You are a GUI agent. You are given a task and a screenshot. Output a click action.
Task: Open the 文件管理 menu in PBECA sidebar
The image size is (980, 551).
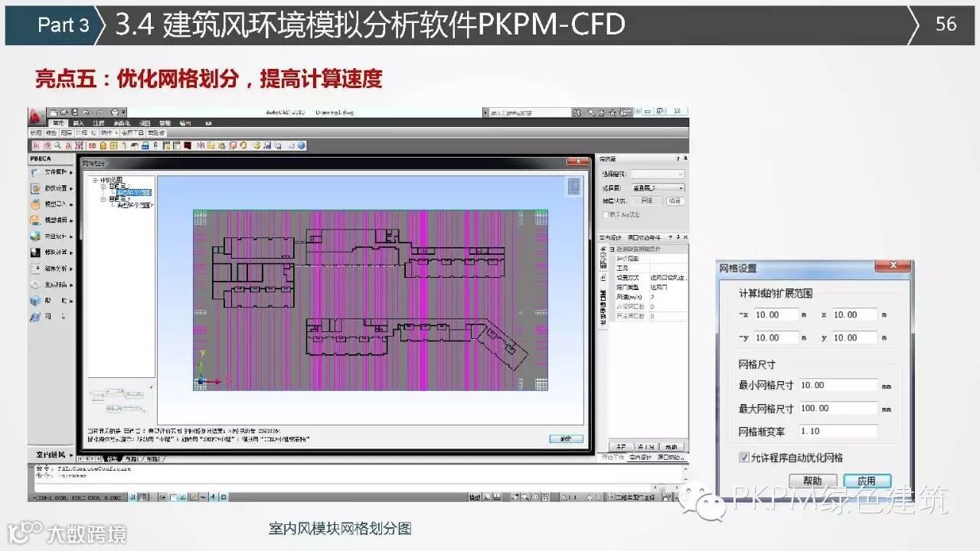point(52,172)
